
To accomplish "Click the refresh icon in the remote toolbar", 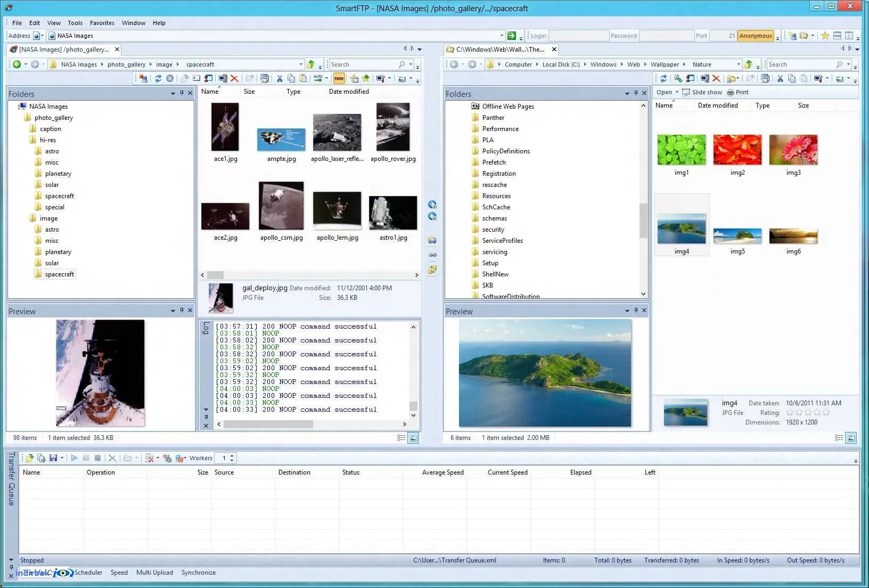I will pyautogui.click(x=158, y=78).
